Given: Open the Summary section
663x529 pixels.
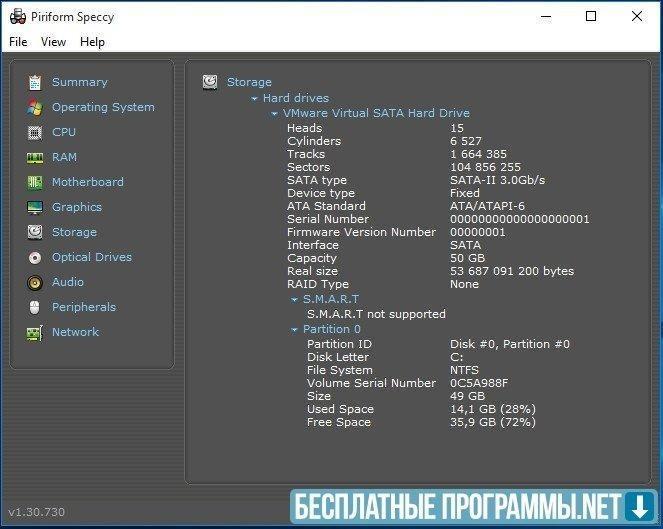Looking at the screenshot, I should [79, 82].
